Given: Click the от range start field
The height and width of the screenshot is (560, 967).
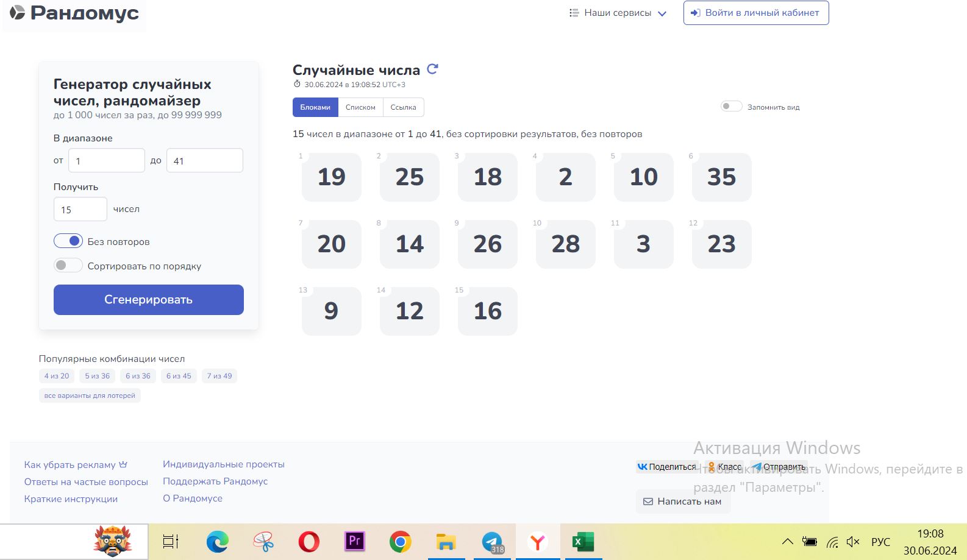Looking at the screenshot, I should point(107,160).
